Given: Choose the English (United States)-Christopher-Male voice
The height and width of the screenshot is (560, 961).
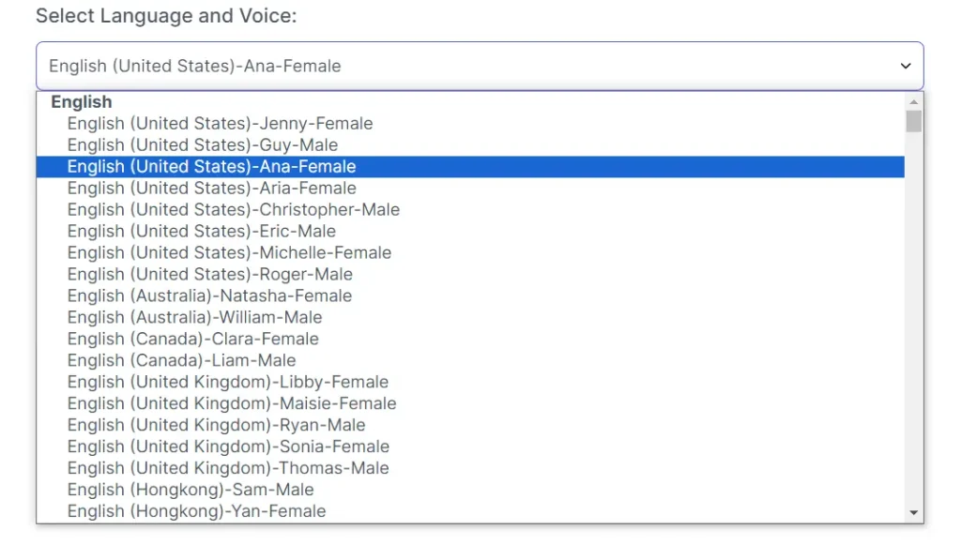Looking at the screenshot, I should click(233, 209).
